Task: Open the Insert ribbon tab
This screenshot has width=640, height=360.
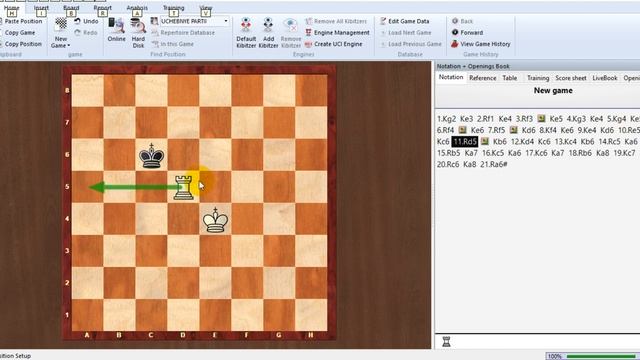Action: 41,8
